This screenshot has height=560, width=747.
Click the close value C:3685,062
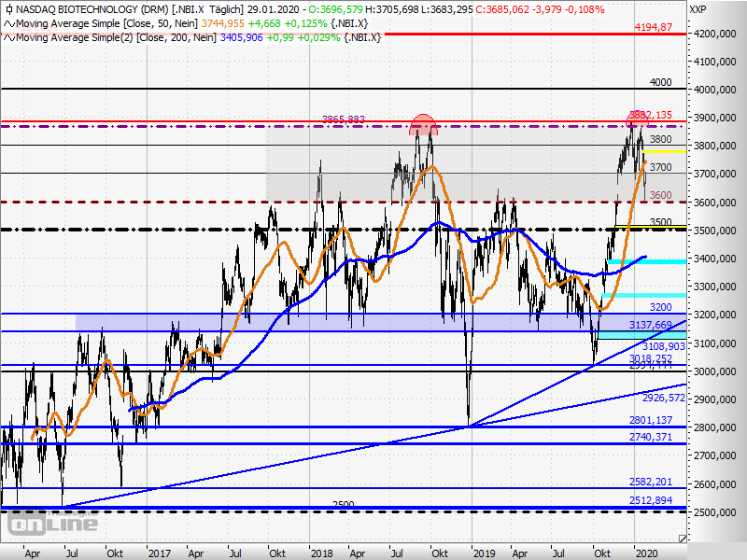tap(502, 9)
